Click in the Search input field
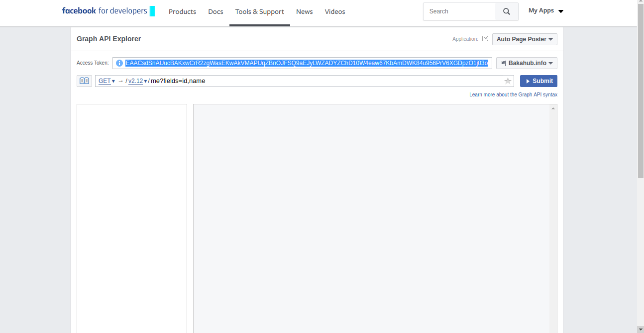 pyautogui.click(x=459, y=11)
